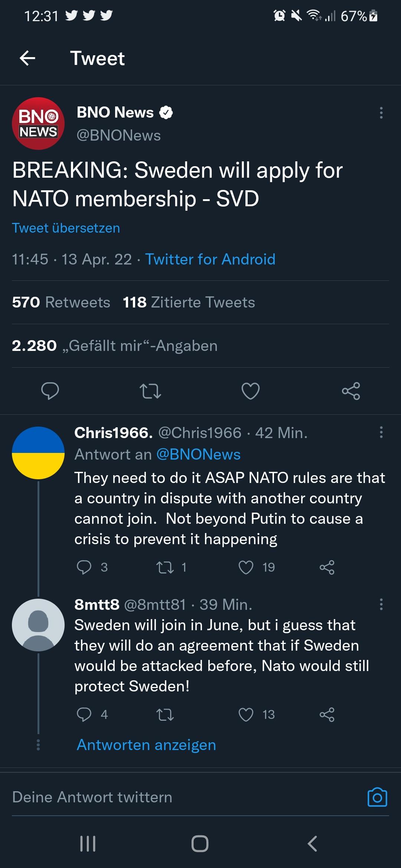This screenshot has height=868, width=401.
Task: Retweet the BNO News breaking tweet
Action: click(x=150, y=391)
